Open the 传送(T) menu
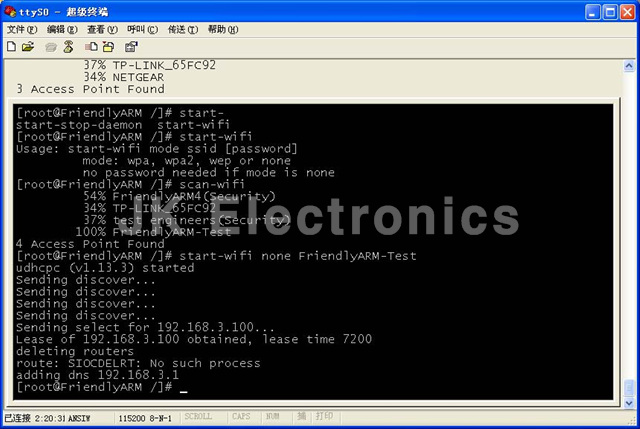640x429 pixels. point(182,29)
